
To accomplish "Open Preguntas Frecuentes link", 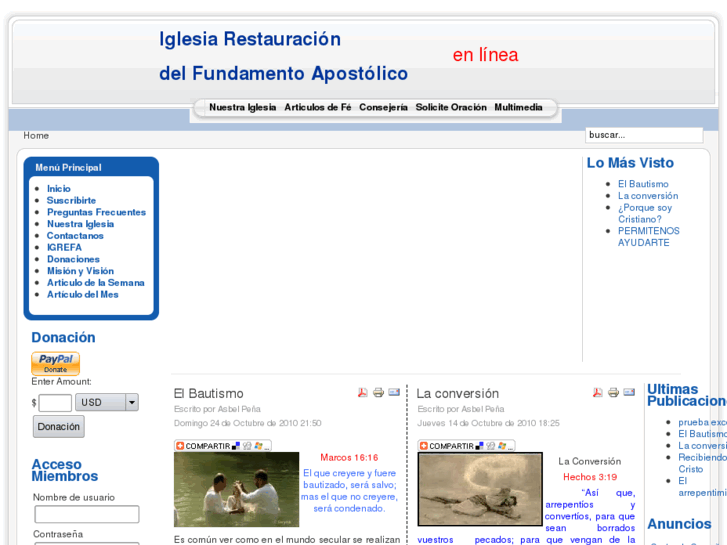I will pos(96,212).
